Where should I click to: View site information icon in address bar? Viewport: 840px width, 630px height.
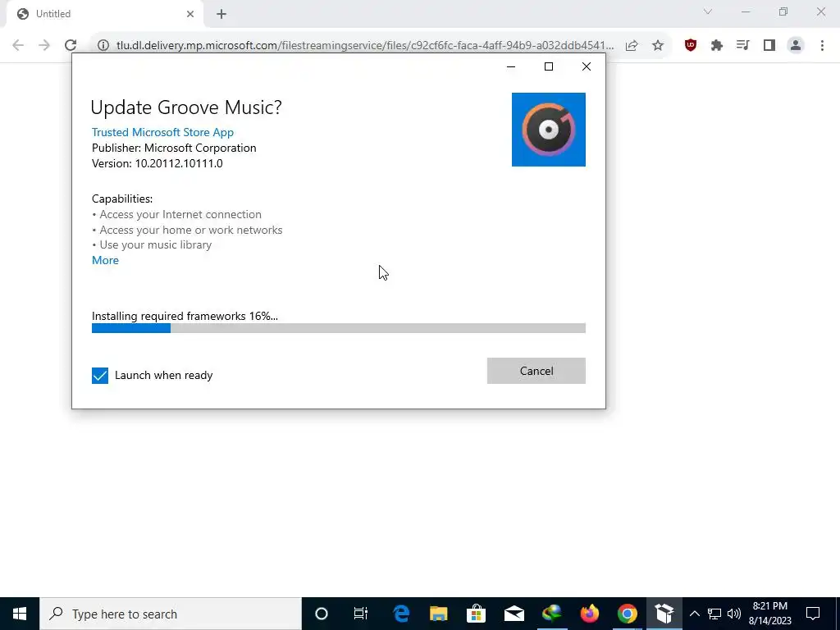[103, 45]
